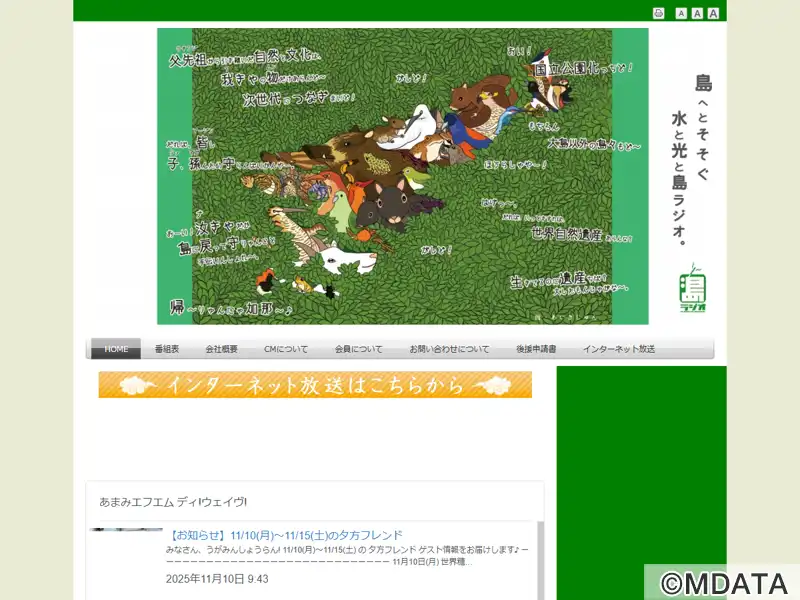Open the CMについて menu item
This screenshot has width=800, height=600.
click(285, 349)
